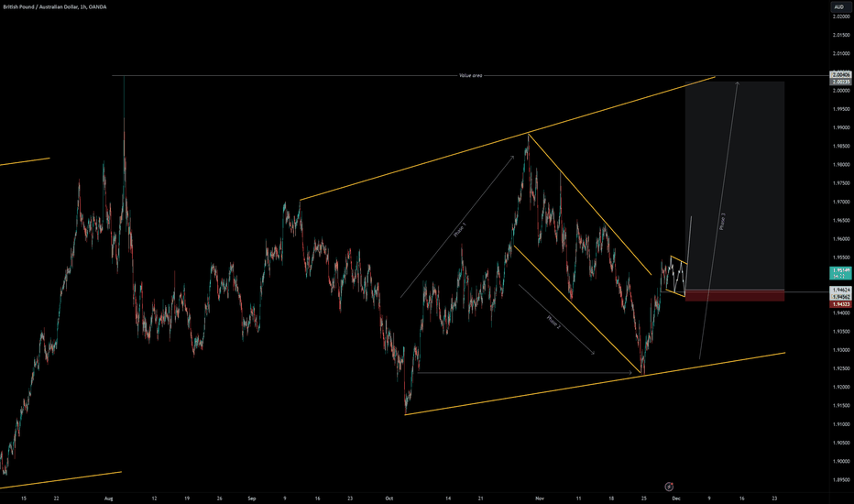Viewport: 854px width, 504px height.
Task: Select the 'Phase 1' arrow label
Action: click(x=460, y=230)
